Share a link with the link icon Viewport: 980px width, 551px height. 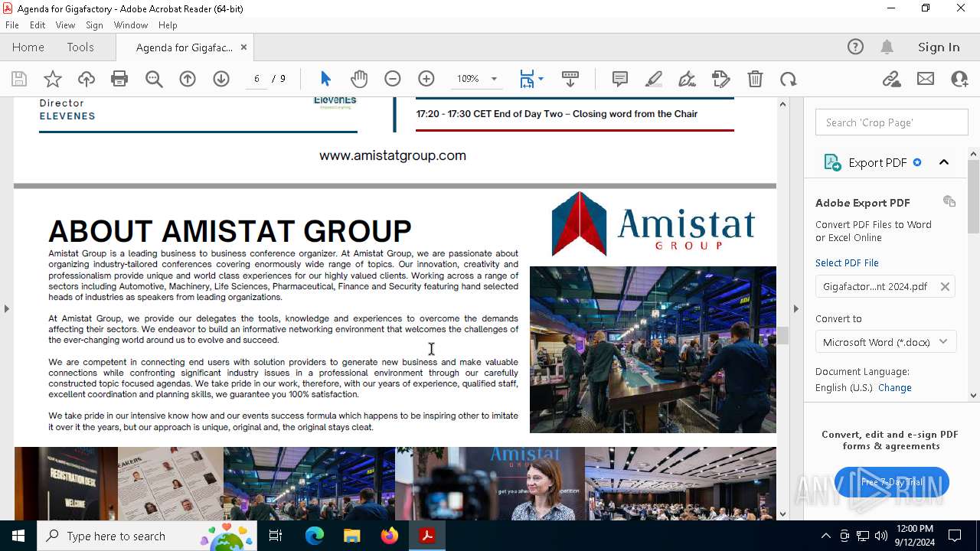[892, 79]
